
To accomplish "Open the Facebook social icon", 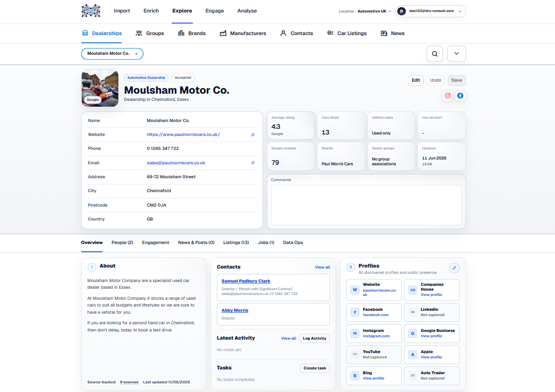I will (460, 96).
